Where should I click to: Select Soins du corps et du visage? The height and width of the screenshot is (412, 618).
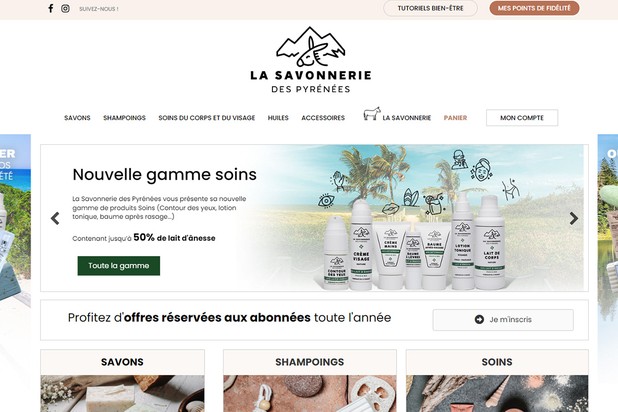207,118
